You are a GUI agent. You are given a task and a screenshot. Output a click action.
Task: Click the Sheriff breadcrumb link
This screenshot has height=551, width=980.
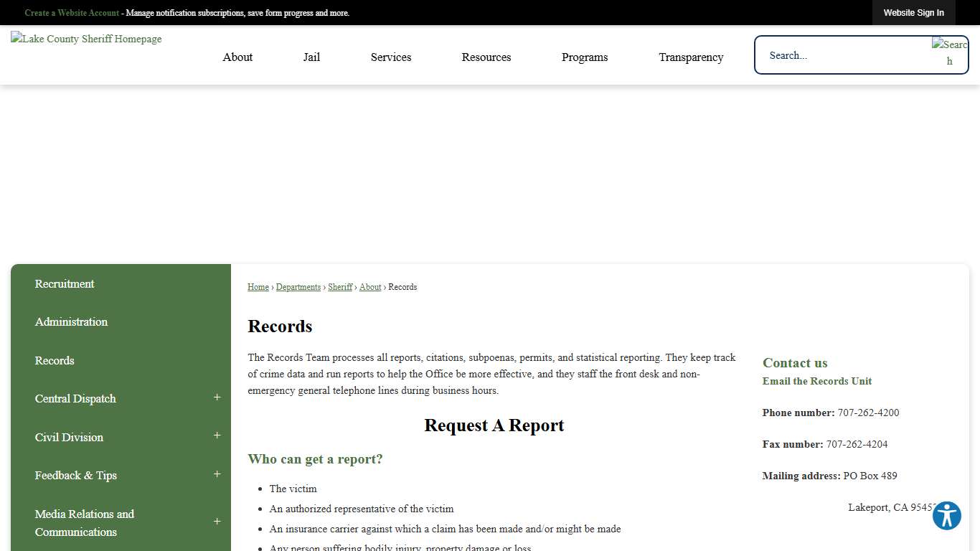point(340,287)
